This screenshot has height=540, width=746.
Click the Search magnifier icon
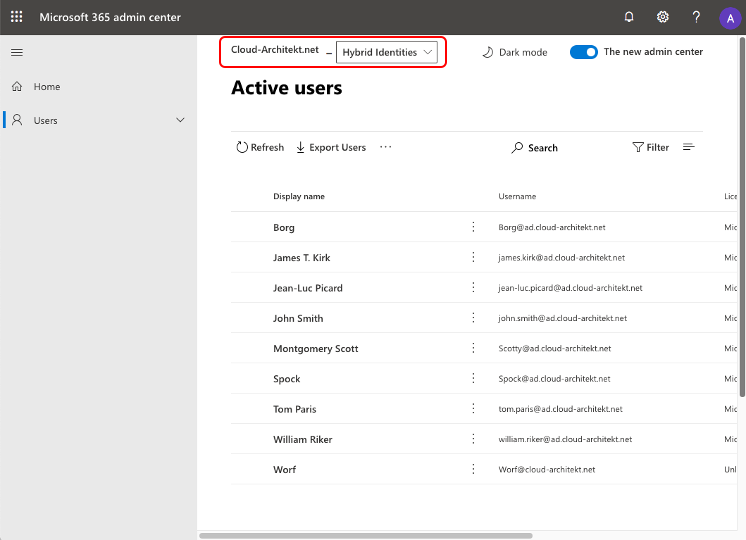[x=517, y=147]
